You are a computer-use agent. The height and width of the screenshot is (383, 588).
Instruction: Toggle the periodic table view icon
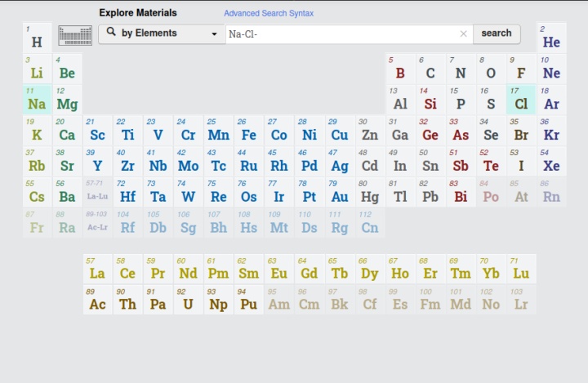75,36
